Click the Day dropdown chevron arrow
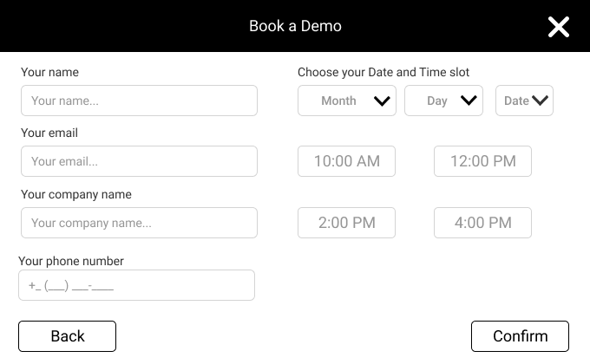The image size is (590, 364). pos(469,101)
